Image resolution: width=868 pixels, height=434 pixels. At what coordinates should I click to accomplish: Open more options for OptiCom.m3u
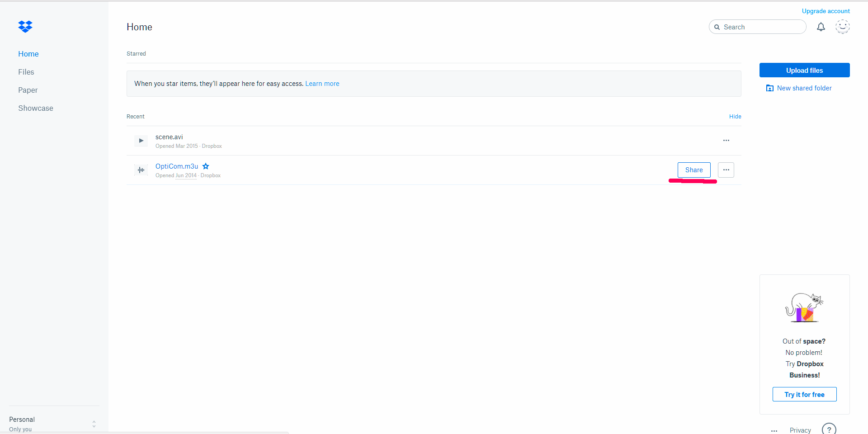pyautogui.click(x=726, y=170)
